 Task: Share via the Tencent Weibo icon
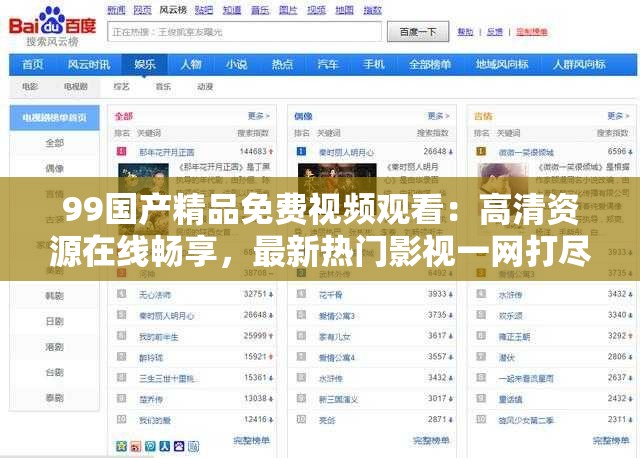pos(150,446)
